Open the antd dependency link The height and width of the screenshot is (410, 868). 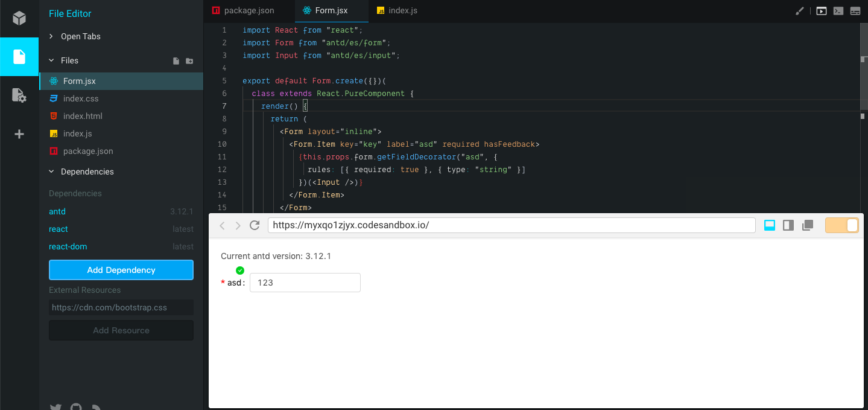(x=57, y=211)
